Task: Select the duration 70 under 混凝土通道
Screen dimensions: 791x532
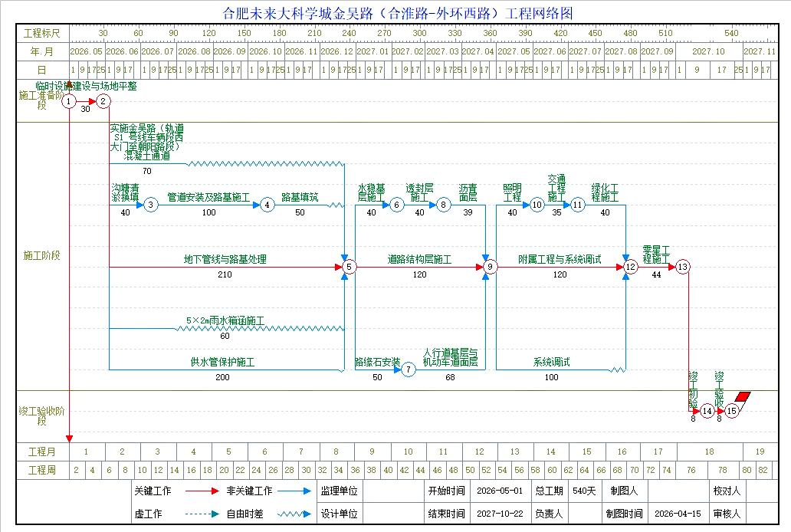Action: coord(147,171)
